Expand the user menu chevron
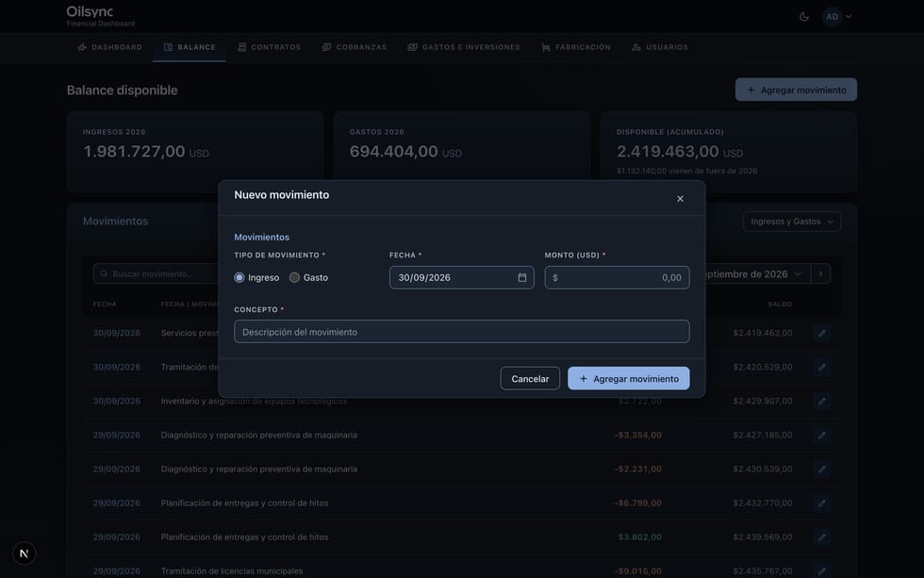Image resolution: width=924 pixels, height=578 pixels. 849,16
